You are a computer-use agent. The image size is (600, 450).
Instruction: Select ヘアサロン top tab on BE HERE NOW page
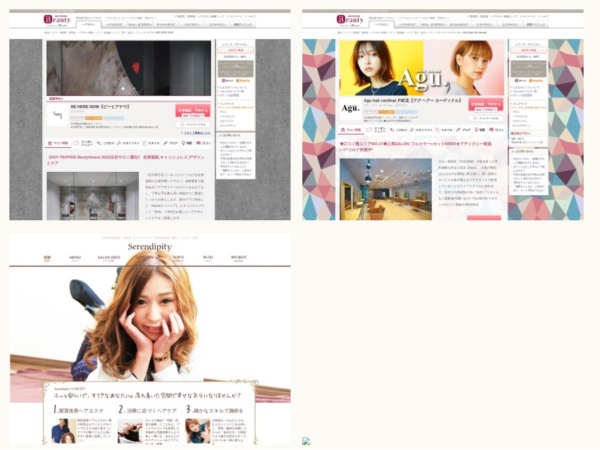pos(89,24)
